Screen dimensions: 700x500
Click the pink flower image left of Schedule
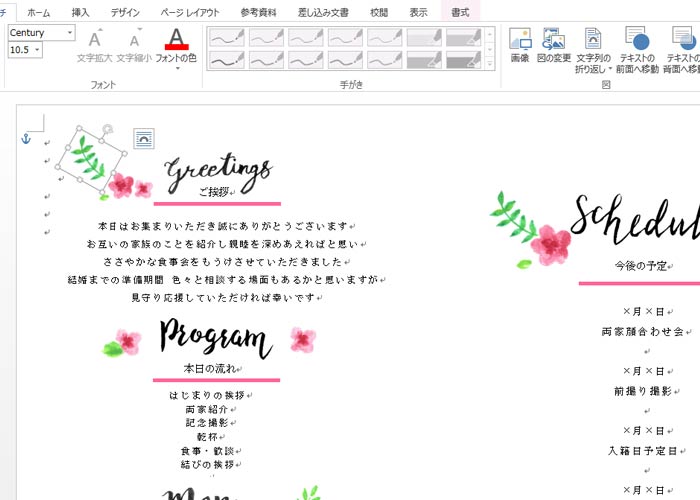[x=550, y=243]
